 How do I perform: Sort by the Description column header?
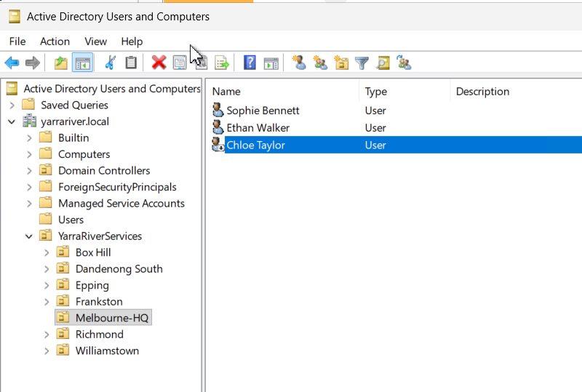tap(517, 92)
